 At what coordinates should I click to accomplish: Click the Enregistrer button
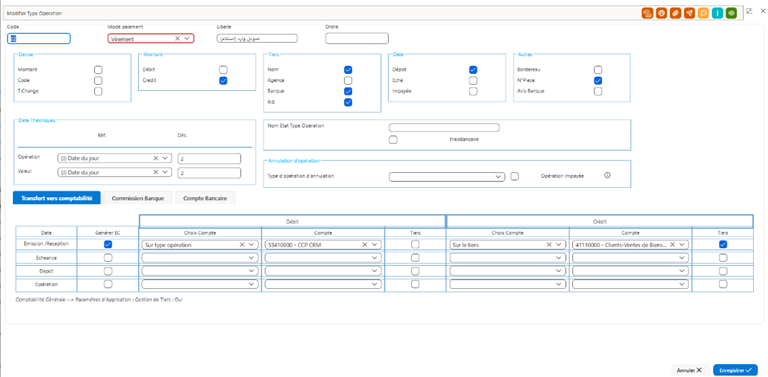click(736, 371)
